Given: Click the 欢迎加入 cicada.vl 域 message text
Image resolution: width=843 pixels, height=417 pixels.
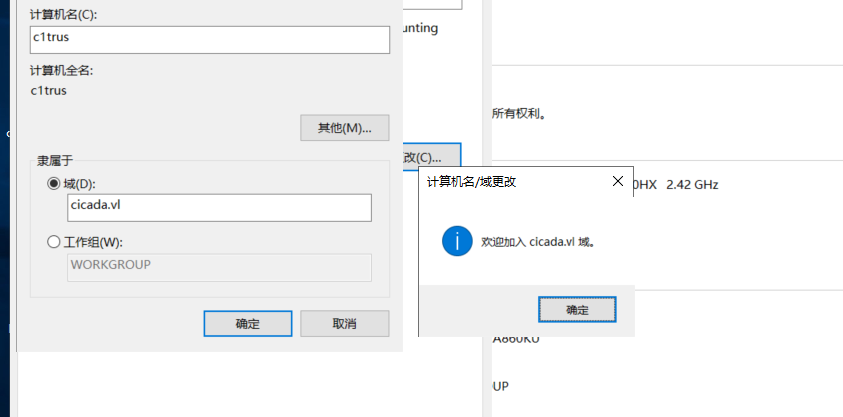Looking at the screenshot, I should 539,242.
